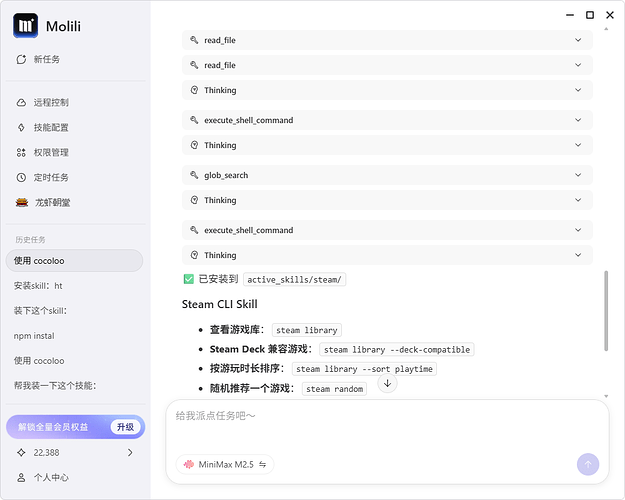
Task: Expand the first execute_shell_command chevron
Action: point(578,120)
